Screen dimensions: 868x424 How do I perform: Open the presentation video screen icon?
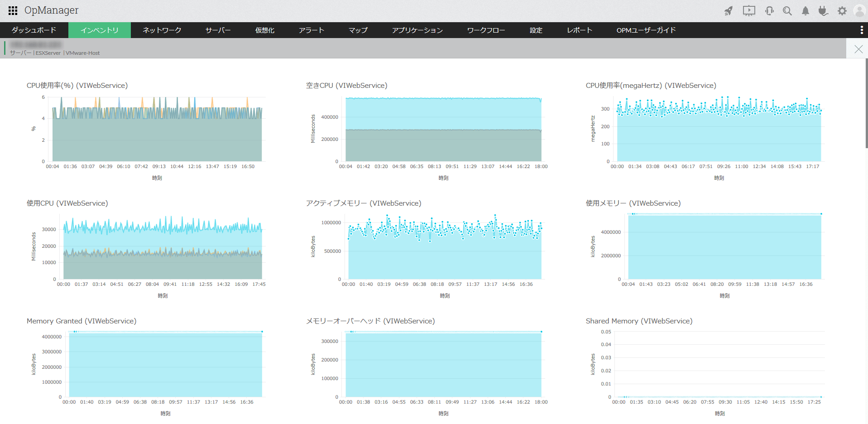[x=749, y=11]
